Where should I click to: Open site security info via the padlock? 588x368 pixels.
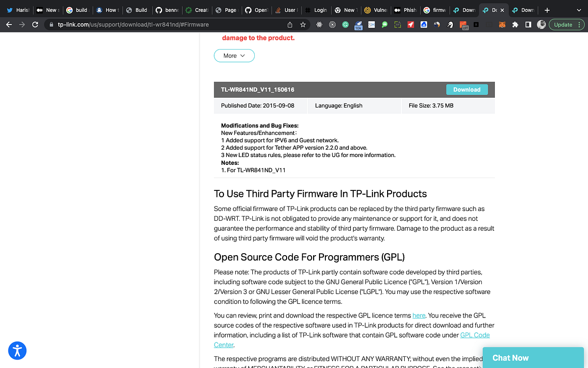pos(52,24)
